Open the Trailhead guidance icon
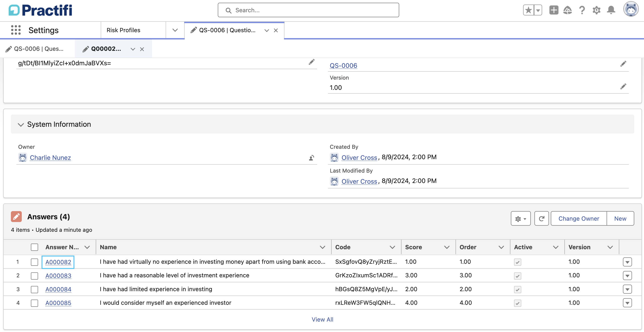 568,10
